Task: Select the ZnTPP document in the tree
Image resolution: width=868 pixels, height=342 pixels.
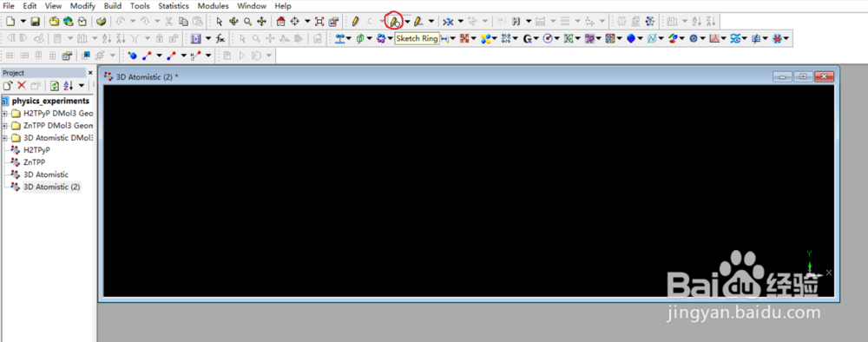Action: coord(35,162)
